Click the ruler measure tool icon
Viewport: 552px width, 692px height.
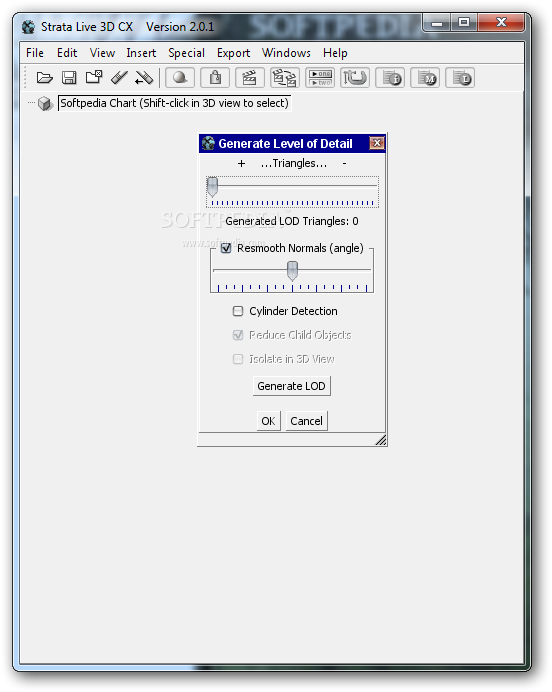point(119,78)
